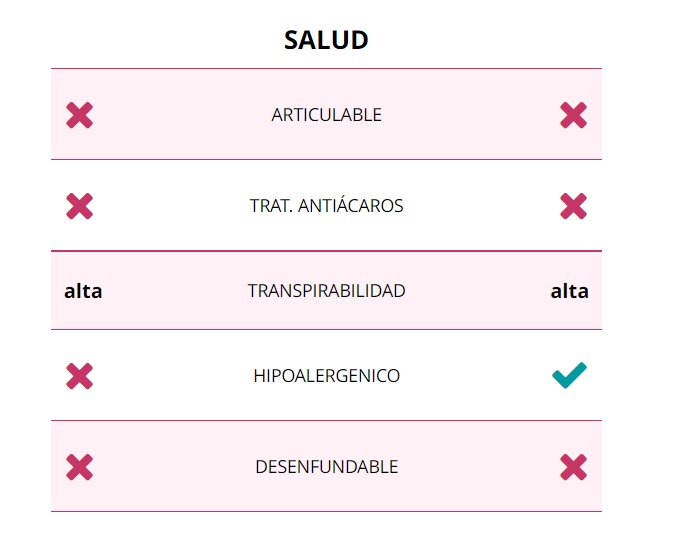Click the left X icon for Articulable

coord(80,115)
